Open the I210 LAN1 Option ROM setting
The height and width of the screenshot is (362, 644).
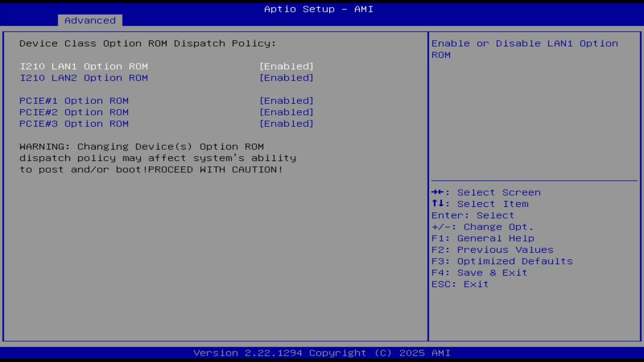tap(84, 66)
